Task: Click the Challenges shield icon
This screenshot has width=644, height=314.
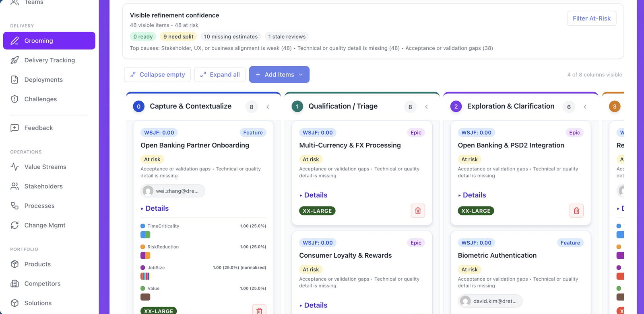Action: click(15, 99)
